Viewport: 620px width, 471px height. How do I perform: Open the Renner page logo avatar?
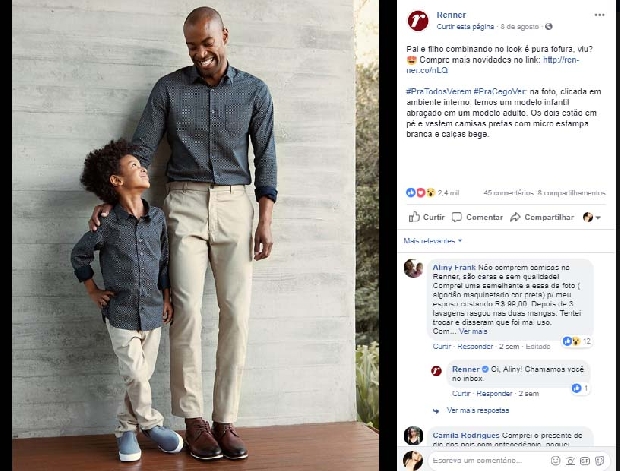click(x=418, y=21)
